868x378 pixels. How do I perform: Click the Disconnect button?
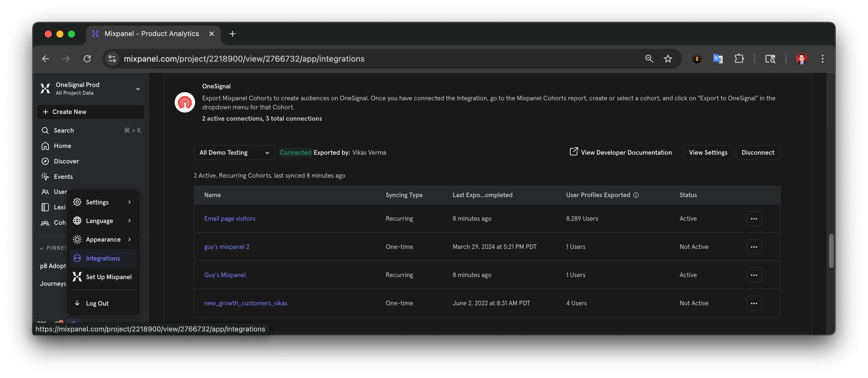(758, 153)
